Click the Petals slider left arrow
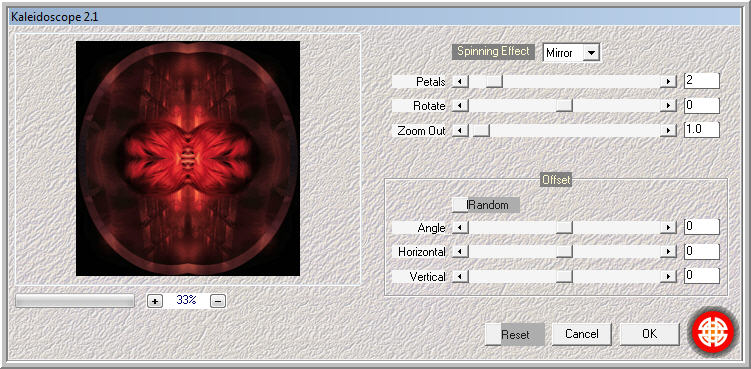This screenshot has width=751, height=369. [460, 81]
